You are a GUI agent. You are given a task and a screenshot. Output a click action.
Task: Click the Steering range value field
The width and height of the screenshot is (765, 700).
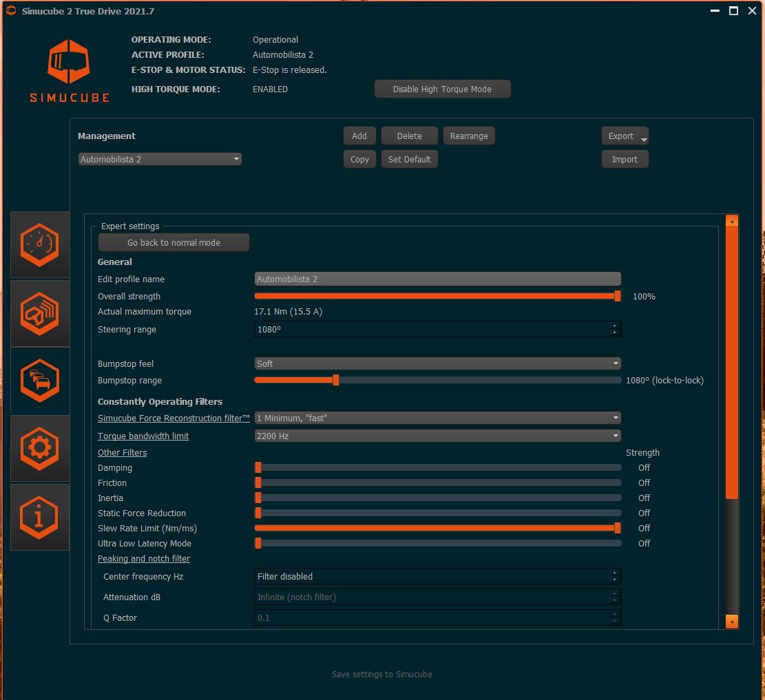[437, 329]
